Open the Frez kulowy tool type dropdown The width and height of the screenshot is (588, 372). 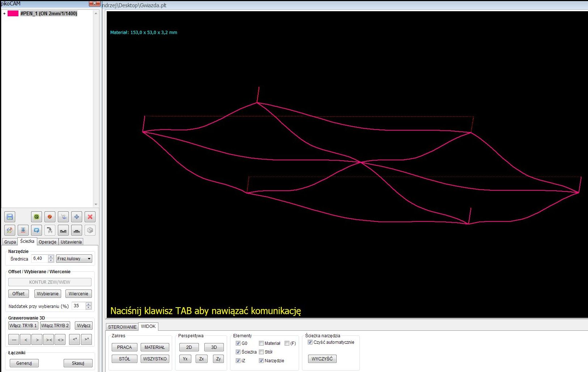click(x=74, y=259)
